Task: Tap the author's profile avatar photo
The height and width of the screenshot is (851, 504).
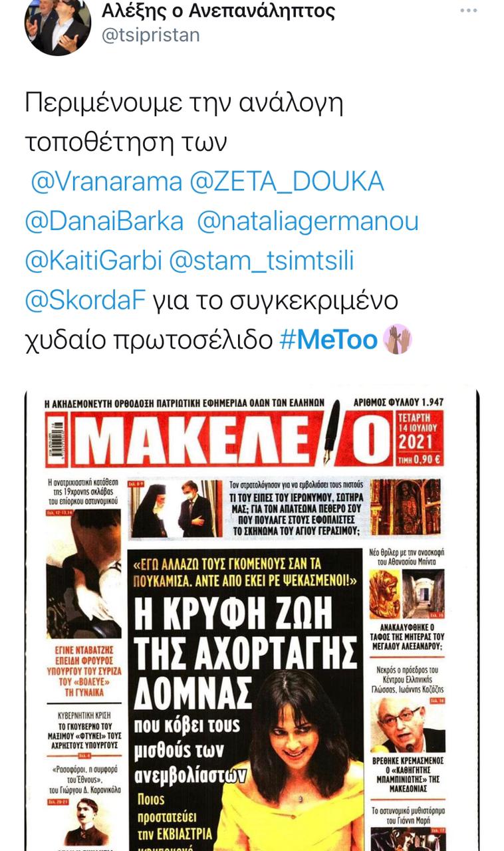Action: tap(58, 25)
